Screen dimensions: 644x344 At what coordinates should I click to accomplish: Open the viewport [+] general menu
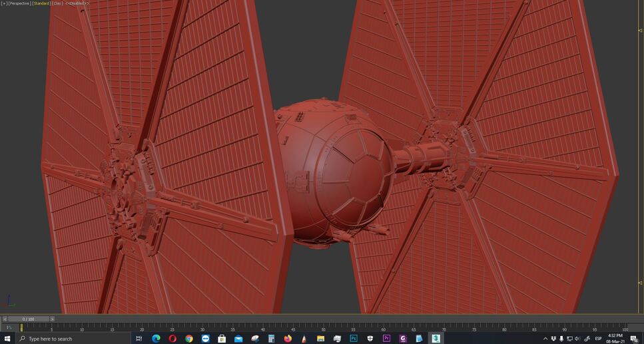coord(5,3)
